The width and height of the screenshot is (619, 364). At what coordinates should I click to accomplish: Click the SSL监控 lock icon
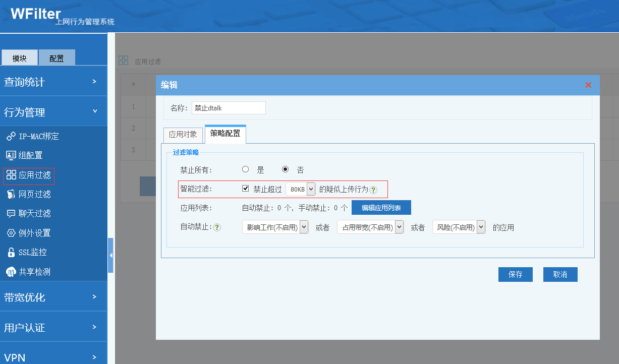[11, 252]
